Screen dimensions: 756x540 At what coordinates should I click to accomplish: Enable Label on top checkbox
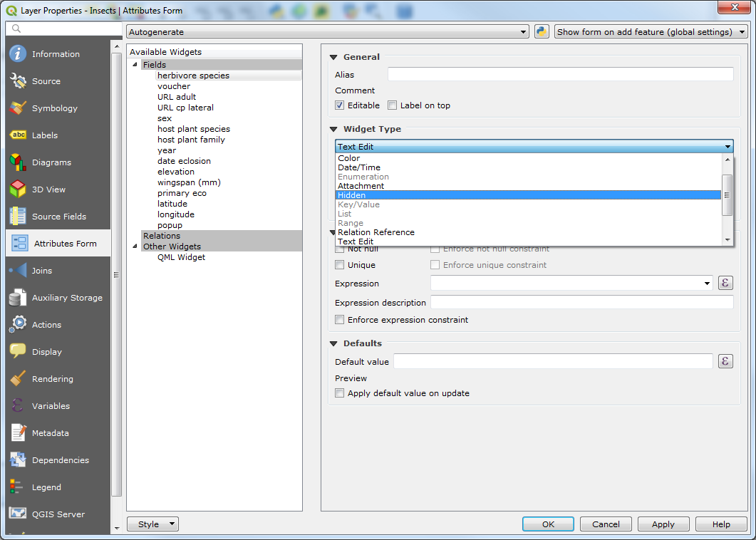(393, 105)
